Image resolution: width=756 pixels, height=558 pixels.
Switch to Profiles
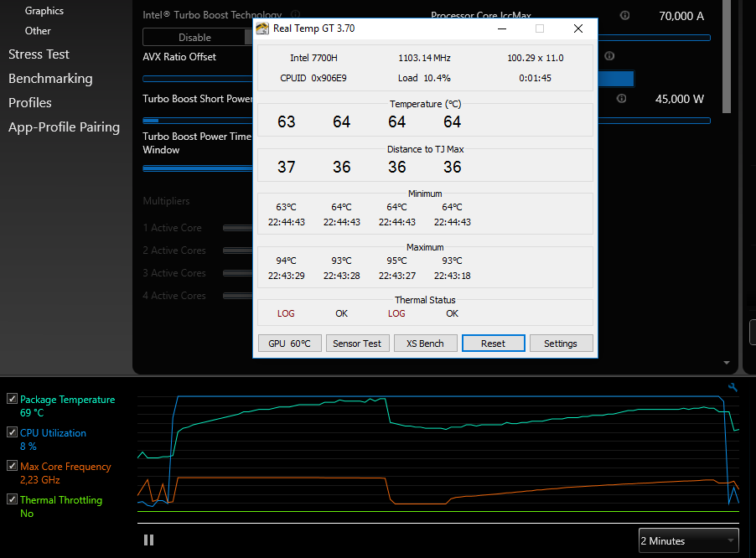[x=30, y=103]
